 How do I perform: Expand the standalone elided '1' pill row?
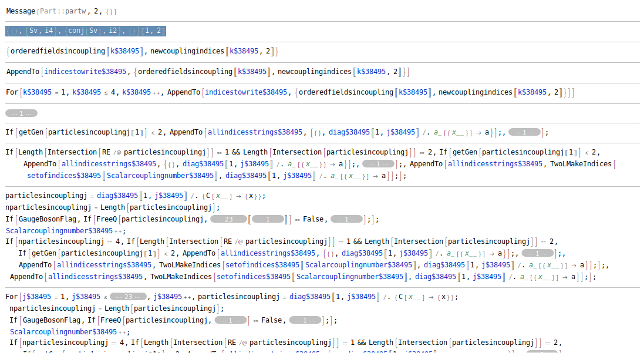(x=22, y=113)
